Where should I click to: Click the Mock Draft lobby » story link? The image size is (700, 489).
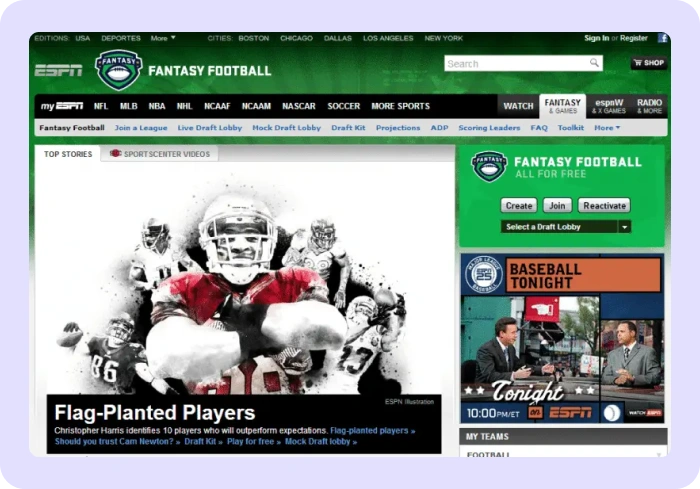coord(321,441)
